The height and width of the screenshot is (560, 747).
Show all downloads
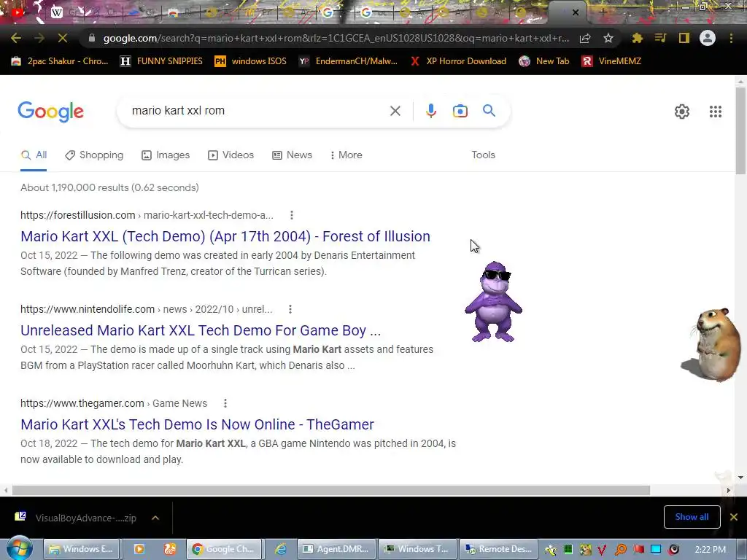pos(692,517)
